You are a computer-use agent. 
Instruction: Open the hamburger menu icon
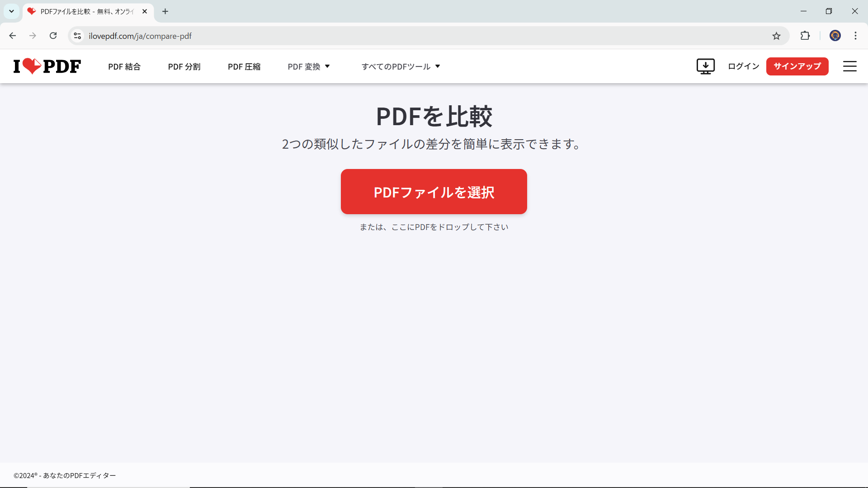(x=850, y=66)
